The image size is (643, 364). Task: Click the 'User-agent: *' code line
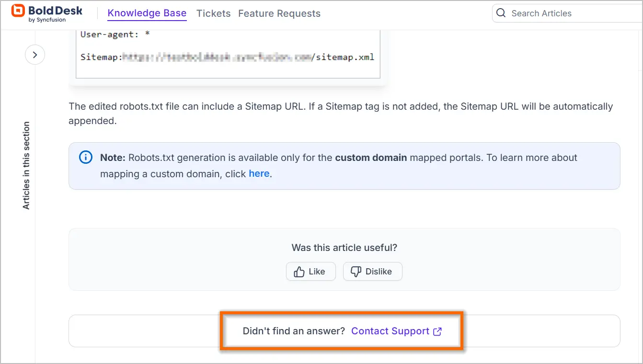coord(115,34)
